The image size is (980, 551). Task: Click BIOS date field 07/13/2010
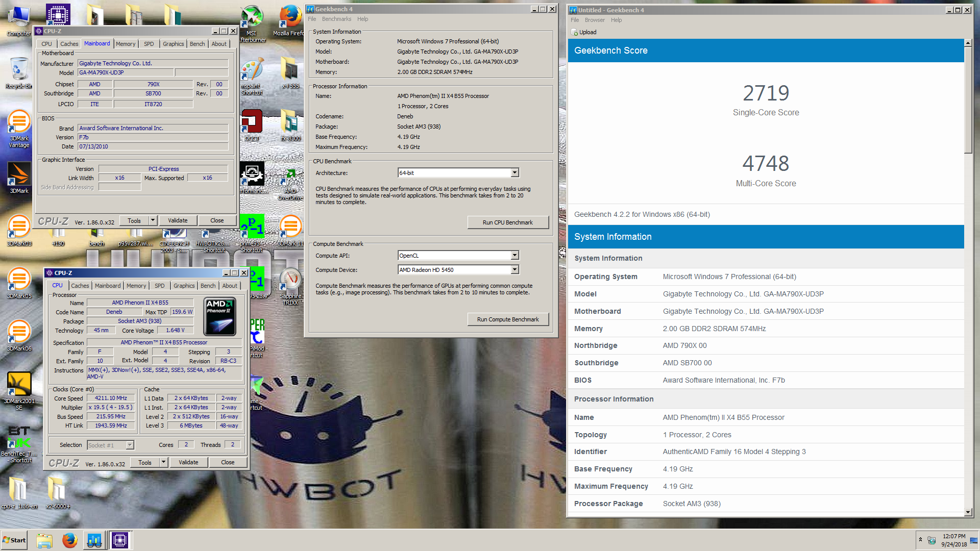click(153, 147)
